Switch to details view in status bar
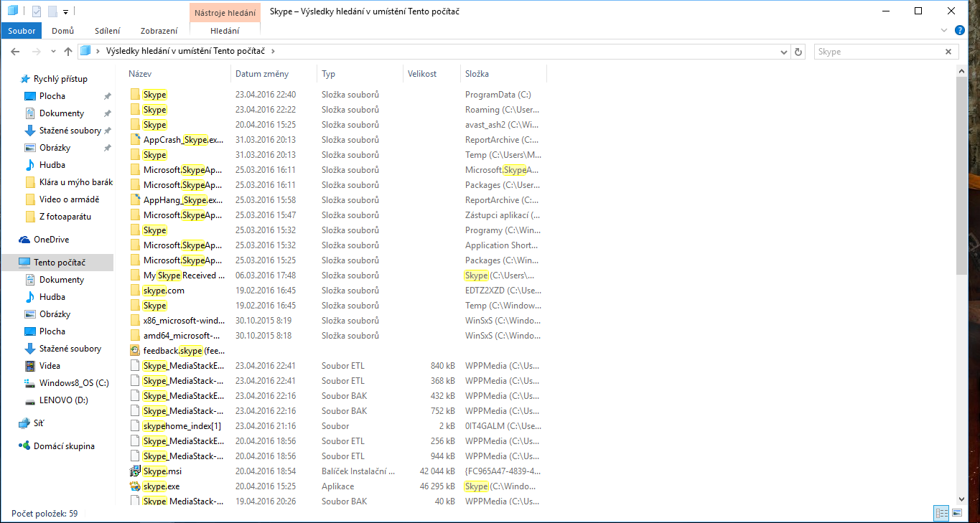The width and height of the screenshot is (980, 523). click(941, 513)
